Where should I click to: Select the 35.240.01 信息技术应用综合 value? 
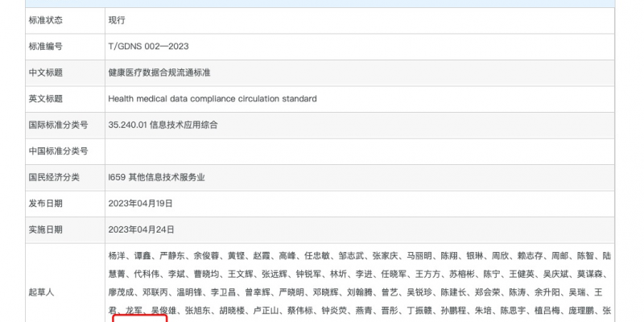[163, 125]
